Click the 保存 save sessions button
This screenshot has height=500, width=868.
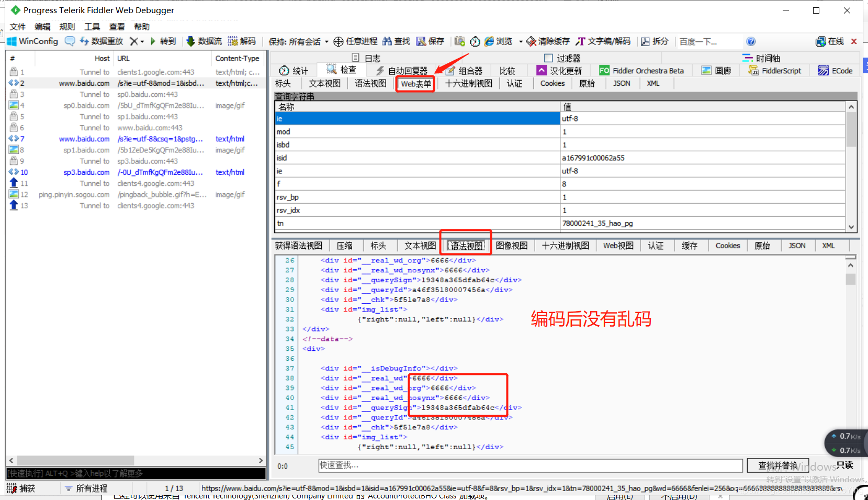pos(430,41)
